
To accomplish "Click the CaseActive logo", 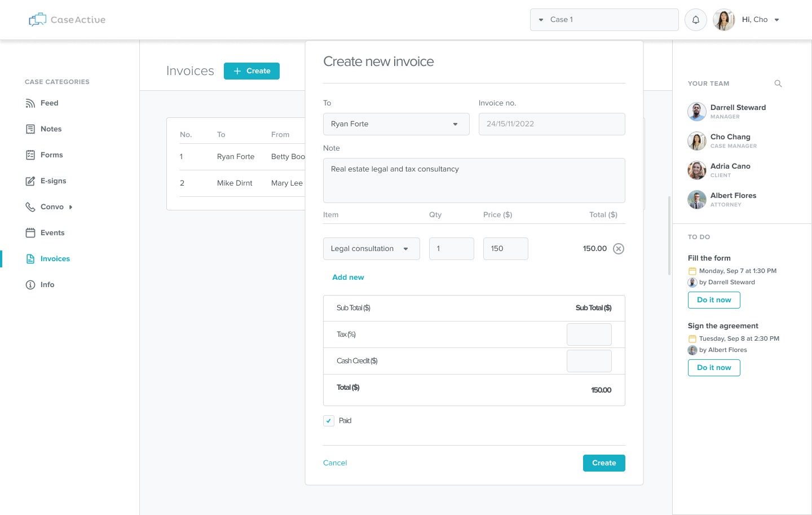I will coord(67,20).
